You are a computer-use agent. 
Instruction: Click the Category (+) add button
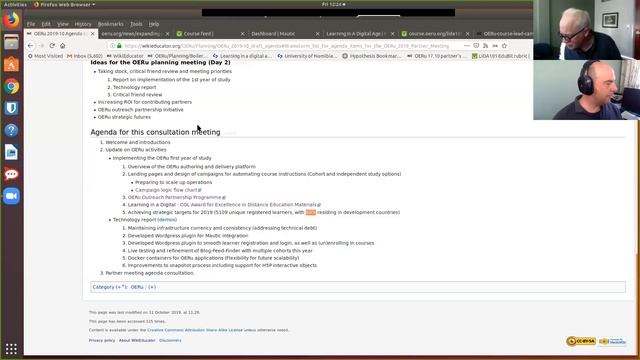click(x=152, y=287)
